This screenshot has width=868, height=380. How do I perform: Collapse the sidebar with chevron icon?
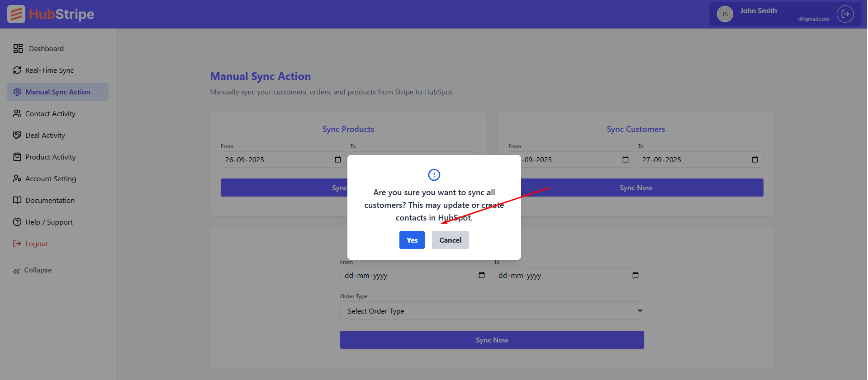click(17, 271)
